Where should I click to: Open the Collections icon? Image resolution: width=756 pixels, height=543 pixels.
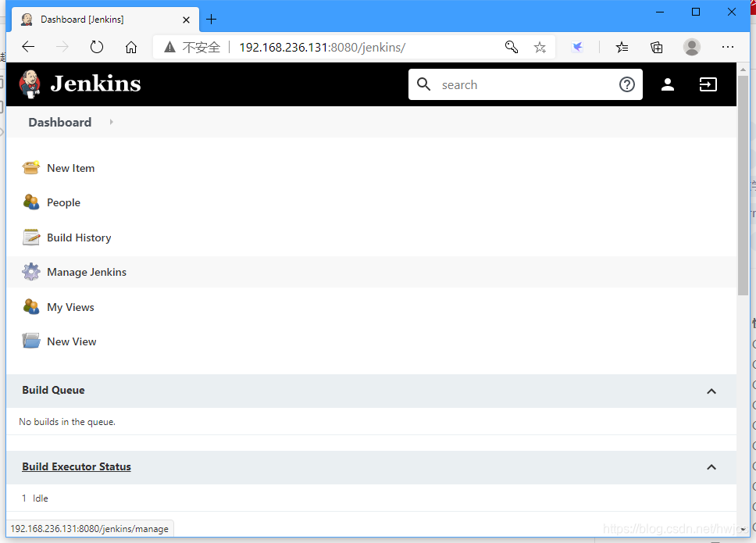coord(656,47)
